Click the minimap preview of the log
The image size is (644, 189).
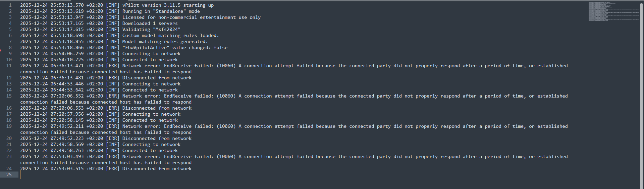coord(613,11)
